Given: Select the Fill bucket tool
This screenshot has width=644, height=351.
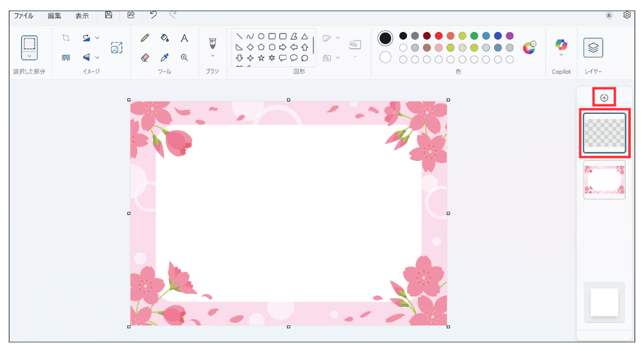Looking at the screenshot, I should [x=165, y=38].
